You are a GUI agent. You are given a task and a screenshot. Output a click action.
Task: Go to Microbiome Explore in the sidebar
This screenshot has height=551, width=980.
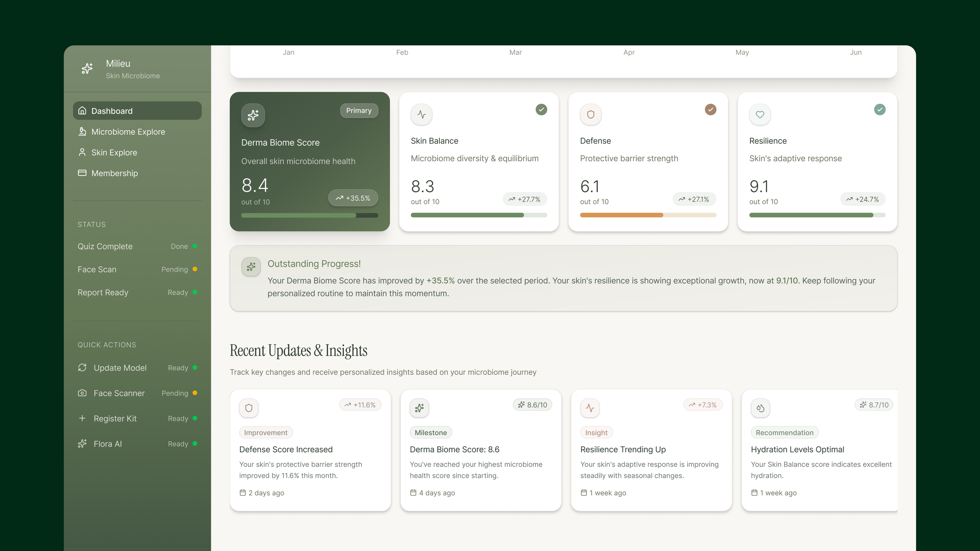(x=128, y=132)
